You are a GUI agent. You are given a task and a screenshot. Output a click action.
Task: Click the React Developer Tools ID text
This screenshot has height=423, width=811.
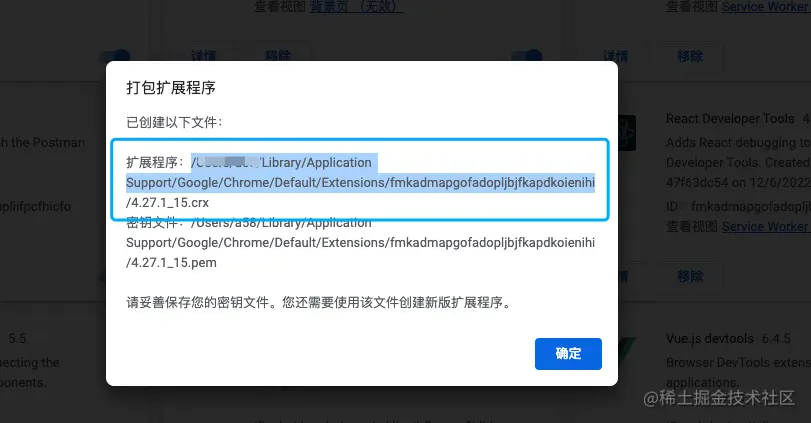click(x=738, y=206)
